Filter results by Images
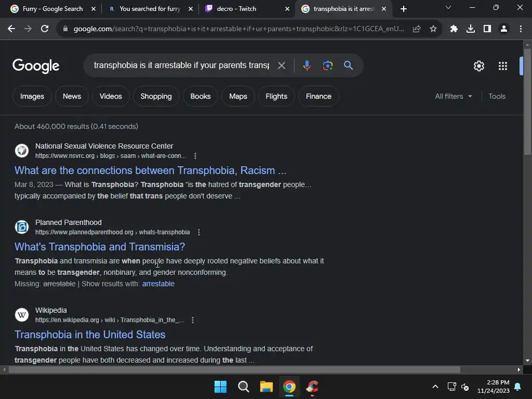Screen dimensions: 532x399 click(32, 96)
